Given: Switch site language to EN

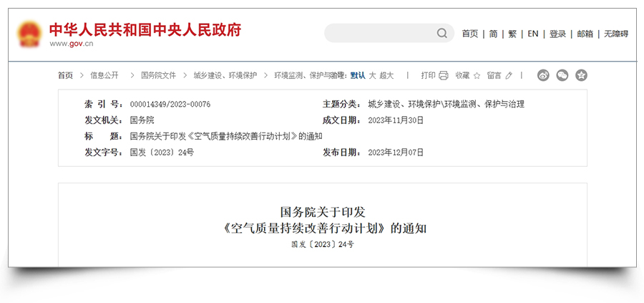Looking at the screenshot, I should click(x=533, y=34).
